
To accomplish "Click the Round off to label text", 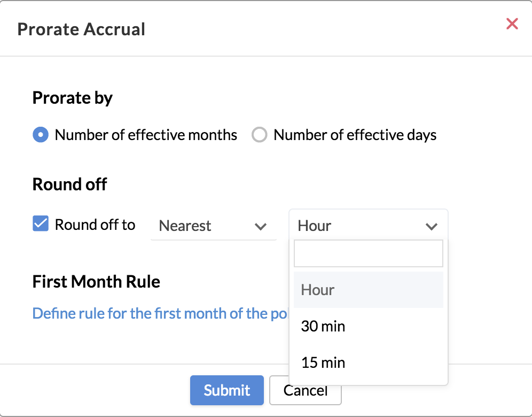I will coord(95,225).
